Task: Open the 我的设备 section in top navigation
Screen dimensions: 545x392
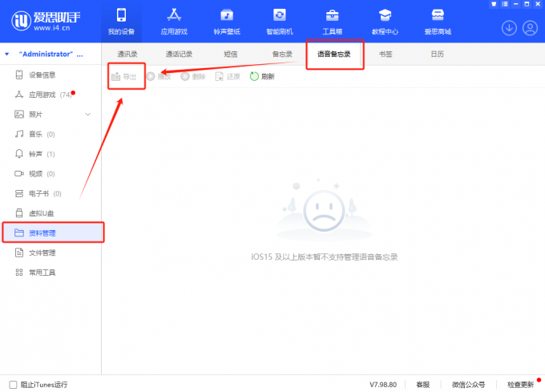Action: tap(121, 22)
